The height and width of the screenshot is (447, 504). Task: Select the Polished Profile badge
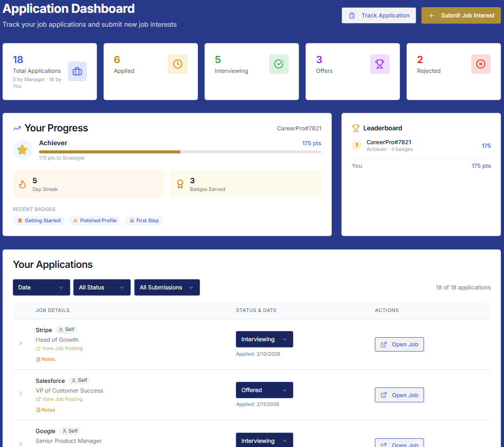coord(94,221)
